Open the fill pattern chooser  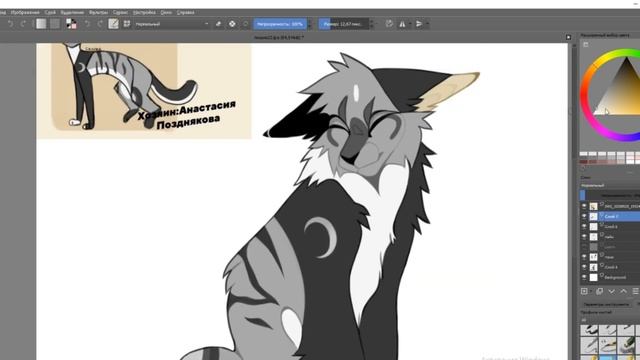point(55,24)
